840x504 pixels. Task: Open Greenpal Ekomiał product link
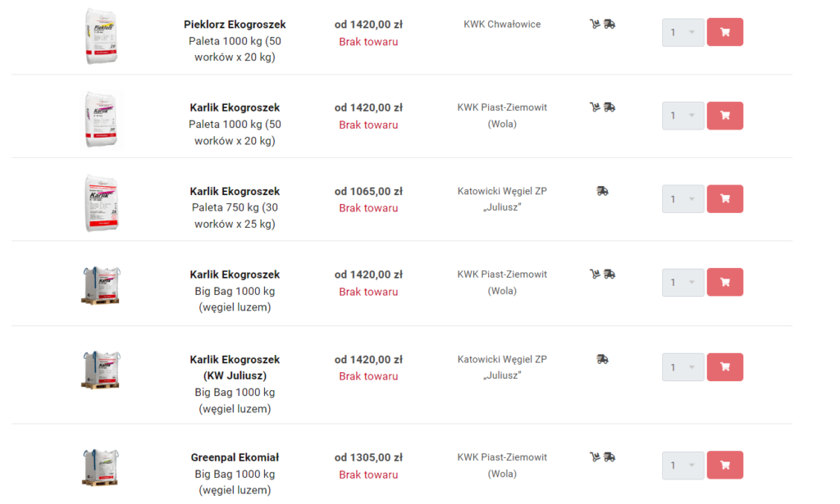[x=235, y=457]
